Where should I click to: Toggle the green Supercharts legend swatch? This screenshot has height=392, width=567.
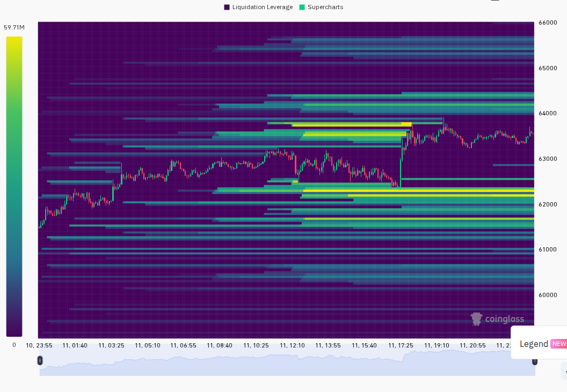click(302, 7)
